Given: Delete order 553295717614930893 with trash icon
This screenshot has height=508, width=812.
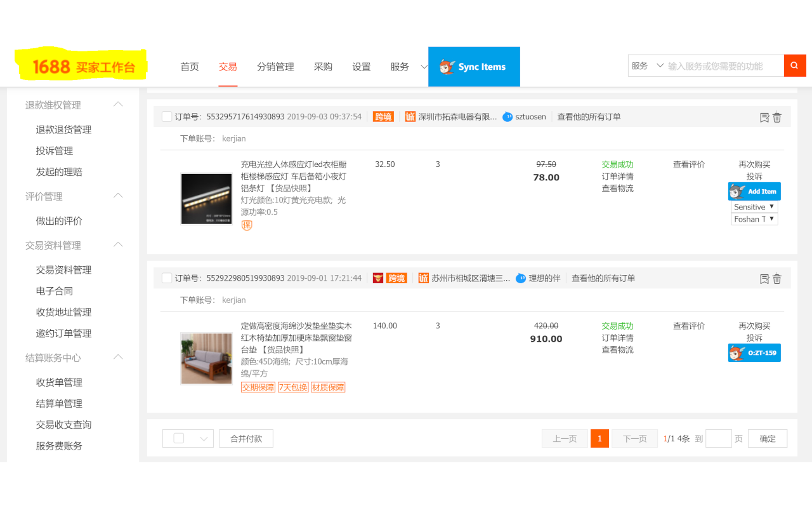Looking at the screenshot, I should [777, 117].
